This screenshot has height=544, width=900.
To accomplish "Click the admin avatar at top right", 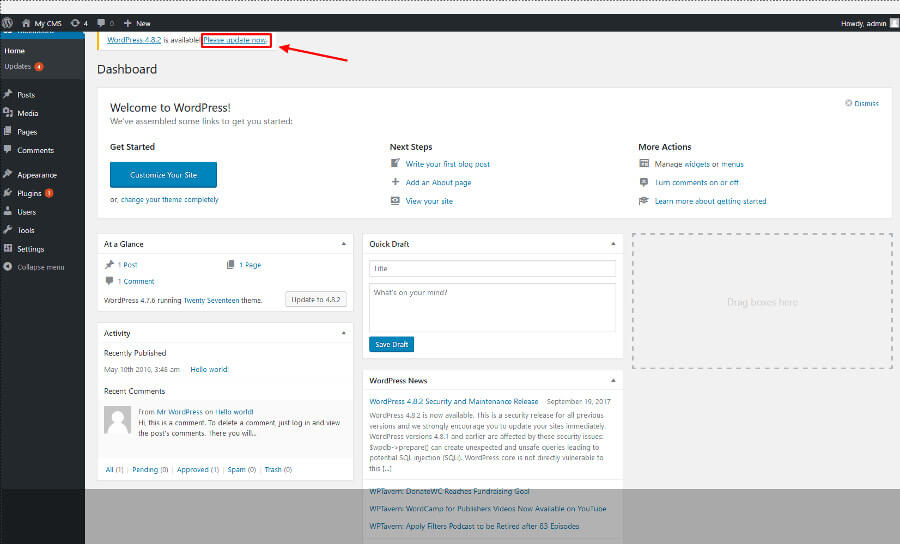I will coord(894,23).
